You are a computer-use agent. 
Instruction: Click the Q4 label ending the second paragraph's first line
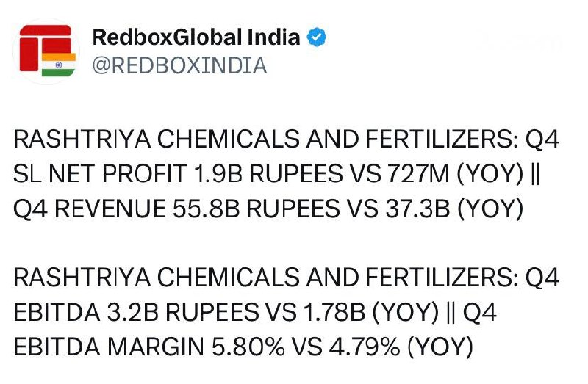tap(542, 278)
